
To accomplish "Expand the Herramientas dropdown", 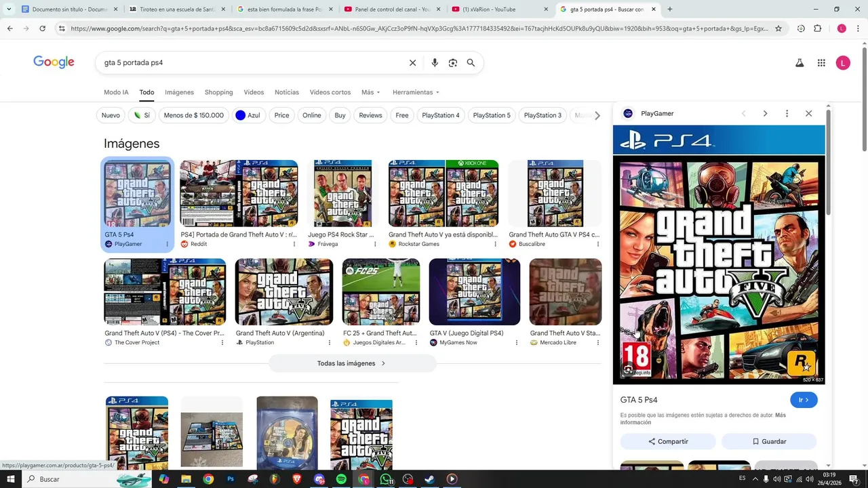I will coord(416,92).
